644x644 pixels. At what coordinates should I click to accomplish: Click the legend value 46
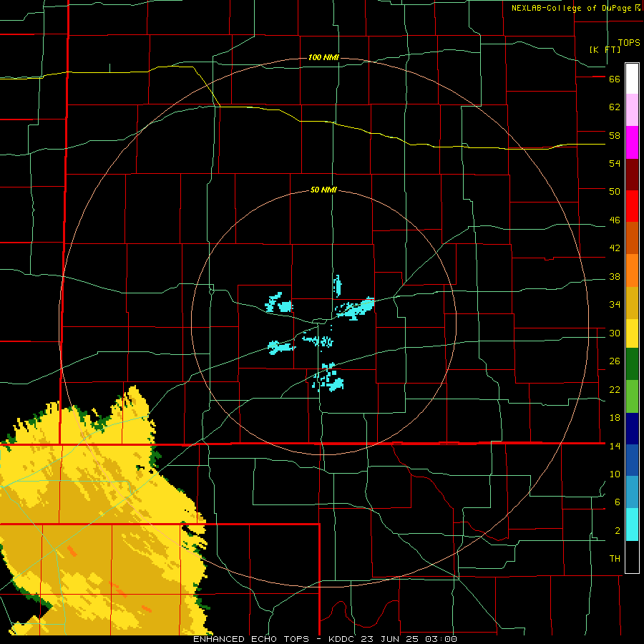pos(615,220)
